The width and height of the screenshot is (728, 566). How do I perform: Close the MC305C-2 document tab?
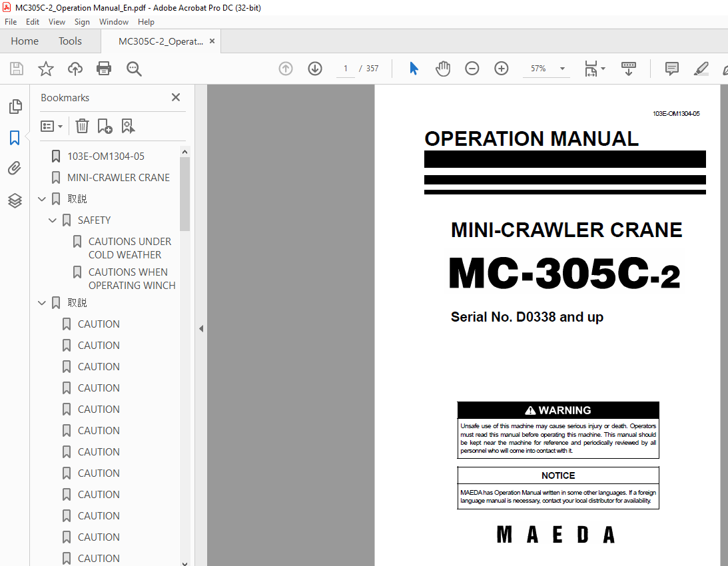coord(212,41)
